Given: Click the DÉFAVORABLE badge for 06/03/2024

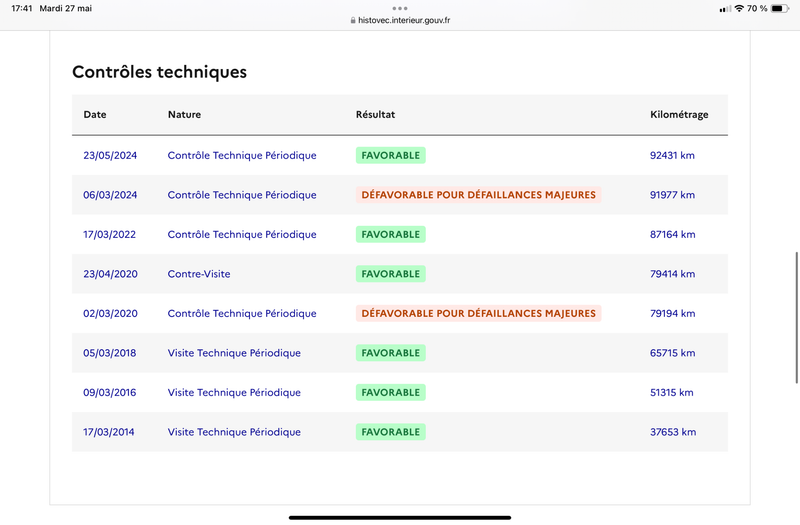Looking at the screenshot, I should coord(479,195).
